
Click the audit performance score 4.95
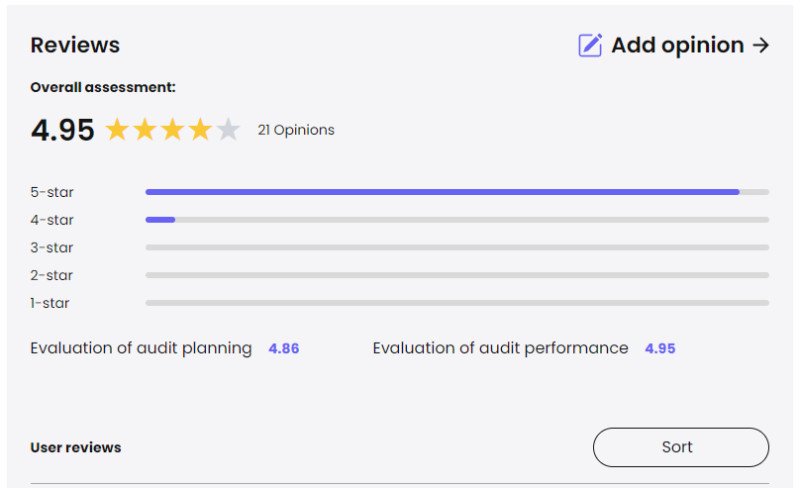point(660,349)
